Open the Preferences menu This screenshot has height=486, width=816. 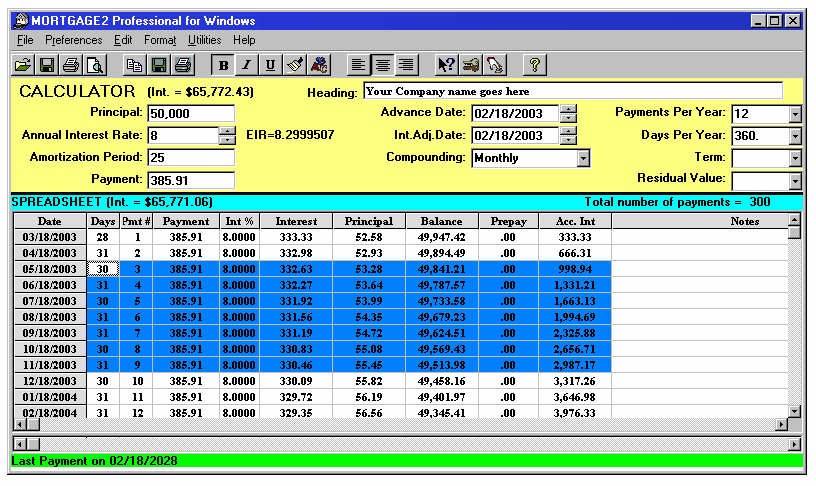73,40
